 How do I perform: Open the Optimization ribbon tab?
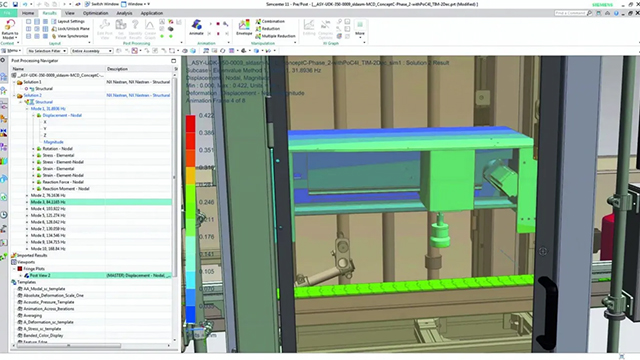point(96,13)
